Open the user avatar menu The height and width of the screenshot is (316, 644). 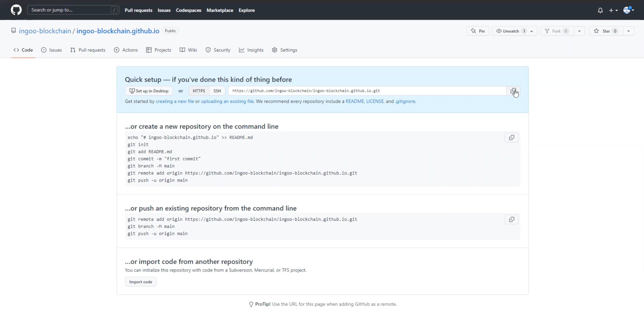pos(628,10)
